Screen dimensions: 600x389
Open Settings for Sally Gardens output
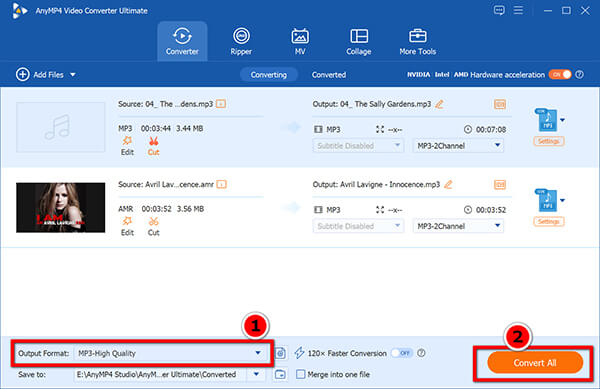tap(549, 141)
